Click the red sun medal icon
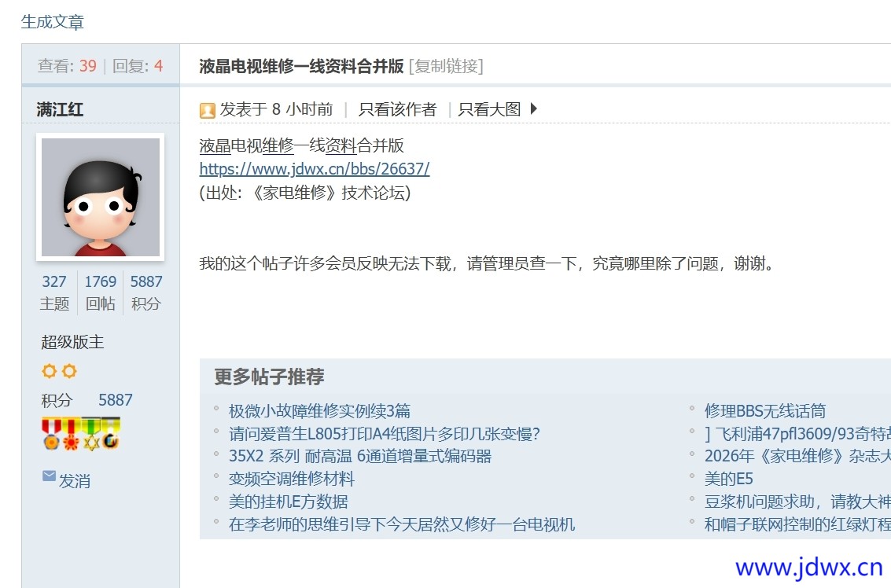Viewport: 891px width, 588px height. point(71,434)
